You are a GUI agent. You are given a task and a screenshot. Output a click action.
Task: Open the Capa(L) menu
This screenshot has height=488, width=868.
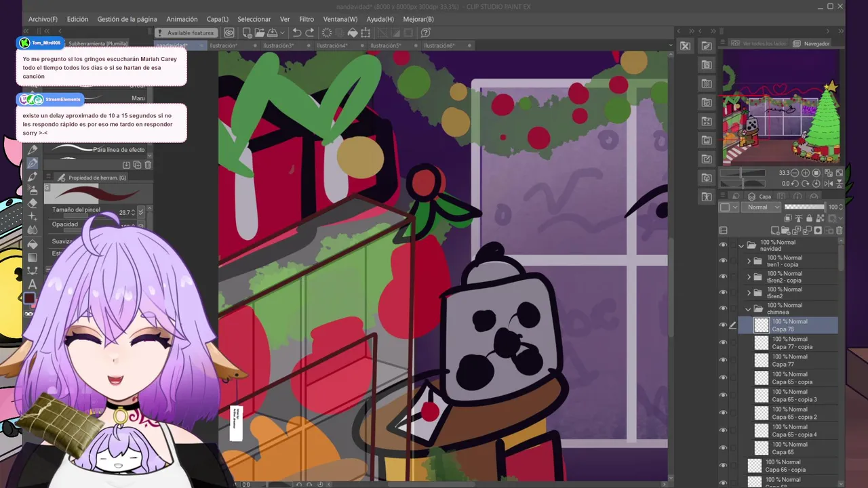pos(218,19)
